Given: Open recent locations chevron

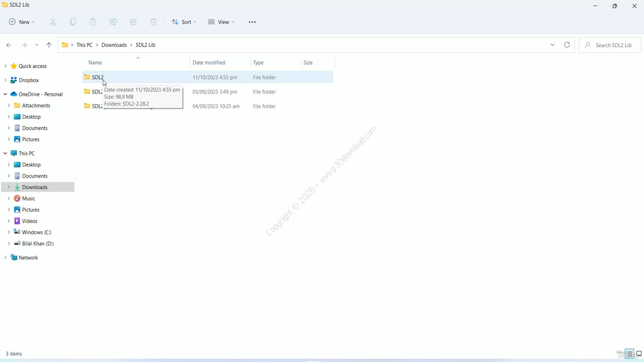Looking at the screenshot, I should click(37, 45).
